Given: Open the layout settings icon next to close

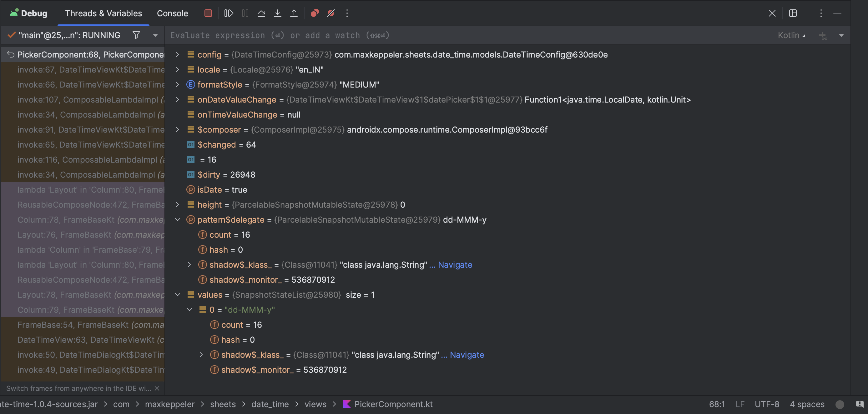Looking at the screenshot, I should pyautogui.click(x=793, y=13).
